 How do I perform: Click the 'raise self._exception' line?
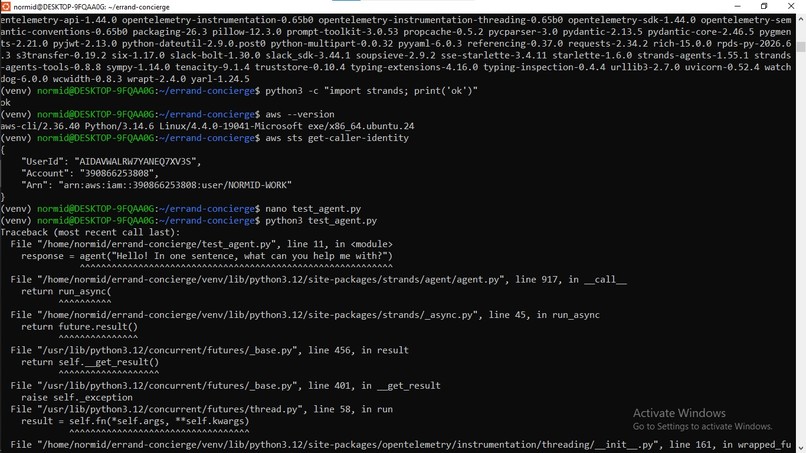77,397
